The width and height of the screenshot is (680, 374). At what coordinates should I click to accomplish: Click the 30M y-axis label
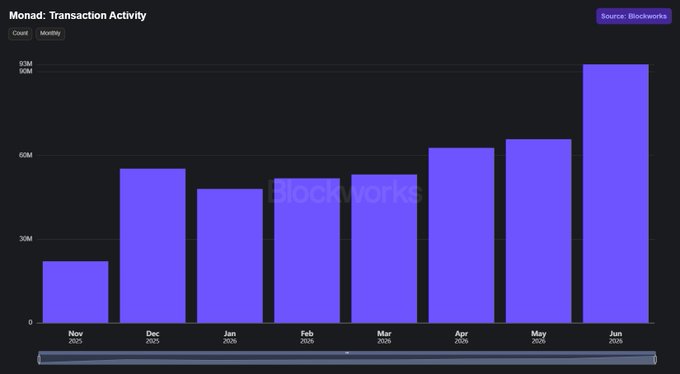pyautogui.click(x=26, y=239)
